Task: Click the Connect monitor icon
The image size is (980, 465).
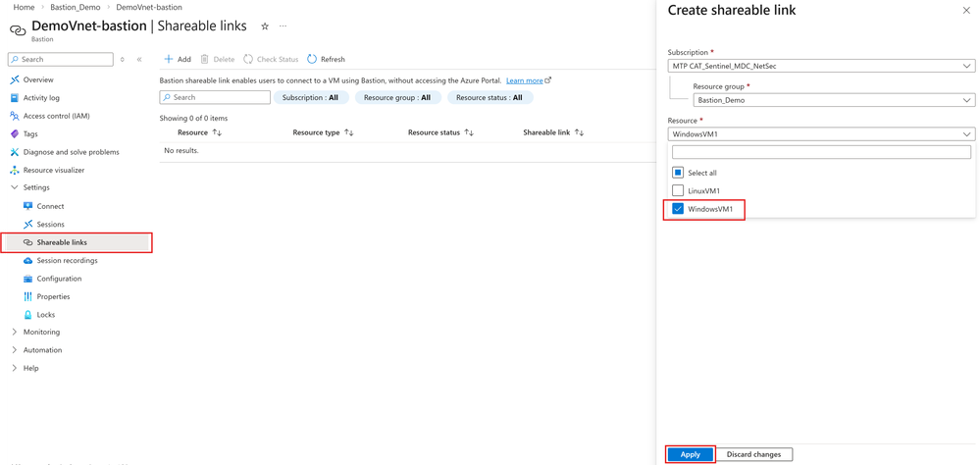Action: [27, 206]
